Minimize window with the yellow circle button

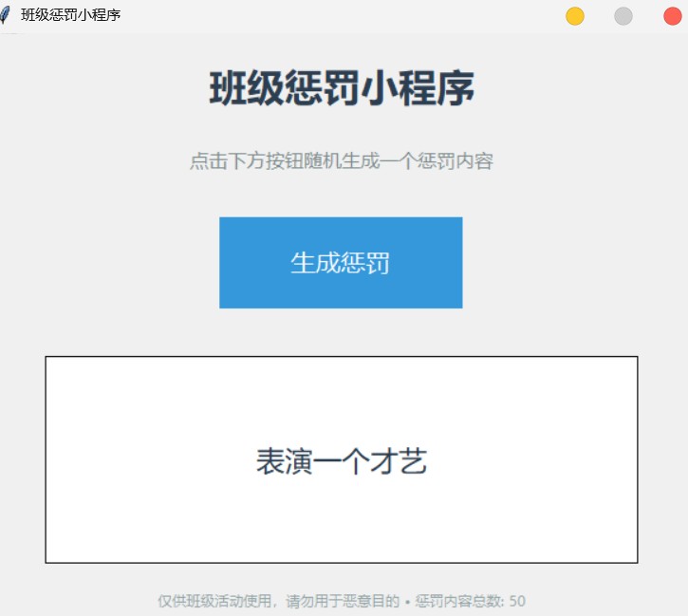click(575, 16)
